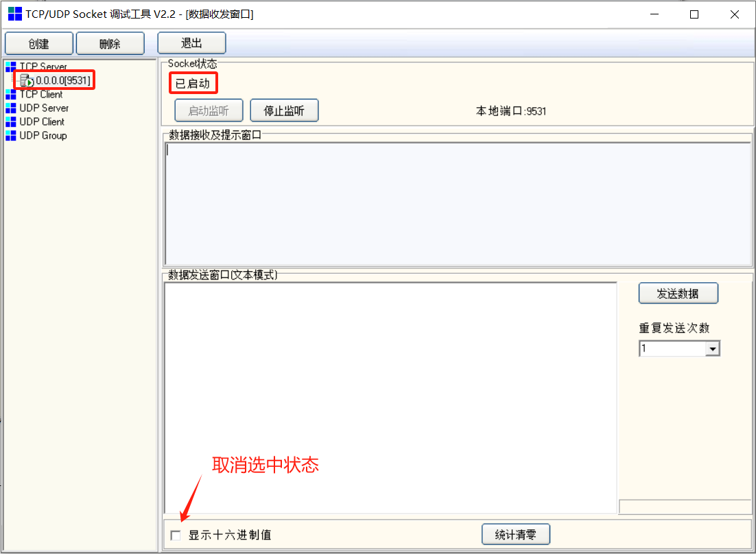The height and width of the screenshot is (554, 756).
Task: Click the 退出 button
Action: (x=191, y=43)
